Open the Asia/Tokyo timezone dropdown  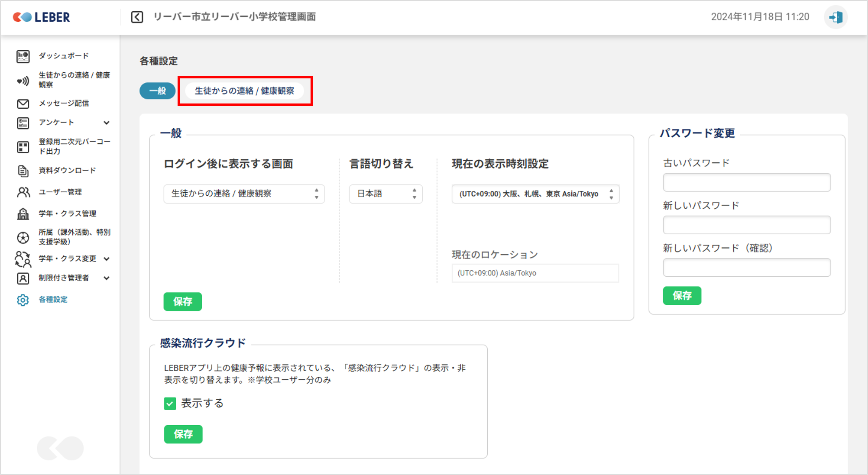pos(535,194)
